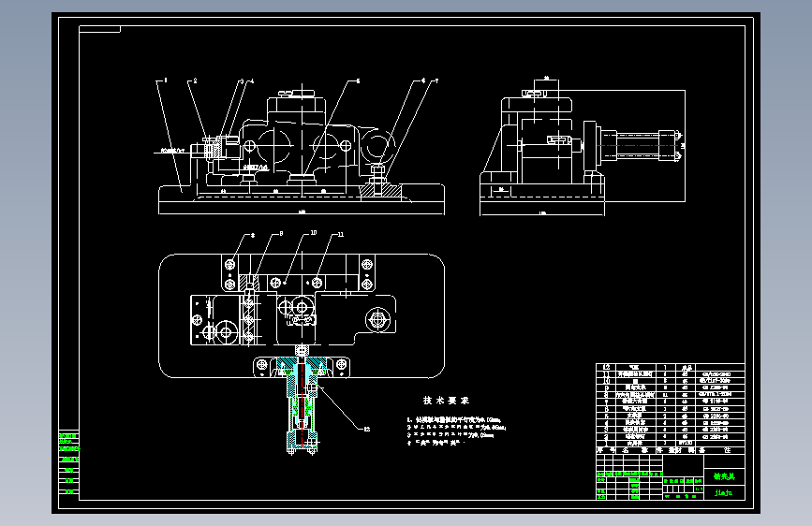Select the green 'jiaju' title block text

(723, 492)
